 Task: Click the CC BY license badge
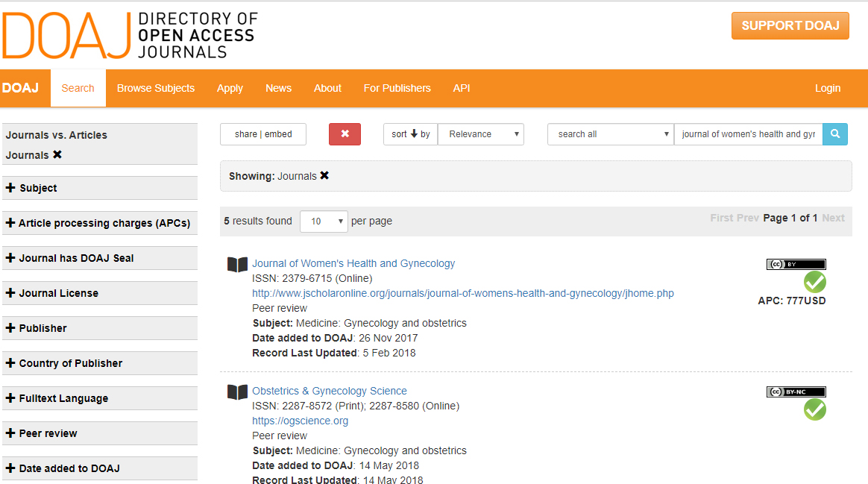796,264
